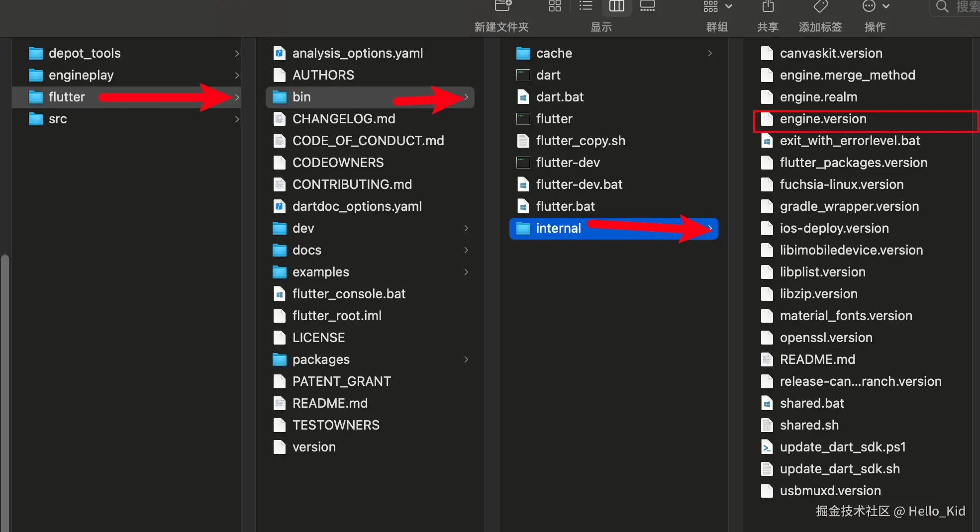
Task: Select the libimobiledevice.version file name
Action: 852,250
